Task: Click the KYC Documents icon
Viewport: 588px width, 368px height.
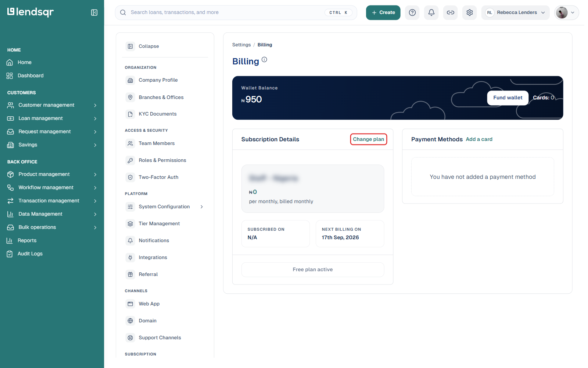Action: 130,114
